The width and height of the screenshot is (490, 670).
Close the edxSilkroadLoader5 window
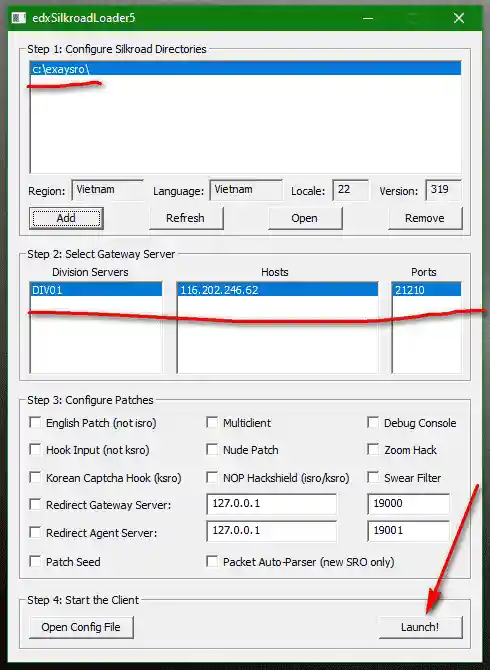pyautogui.click(x=459, y=18)
